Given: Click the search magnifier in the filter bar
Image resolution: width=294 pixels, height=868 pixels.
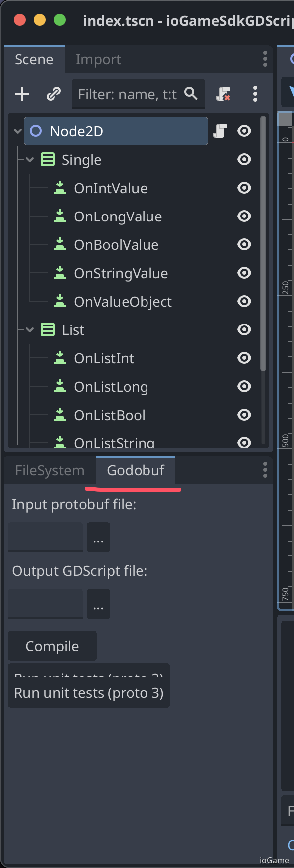Looking at the screenshot, I should [191, 93].
